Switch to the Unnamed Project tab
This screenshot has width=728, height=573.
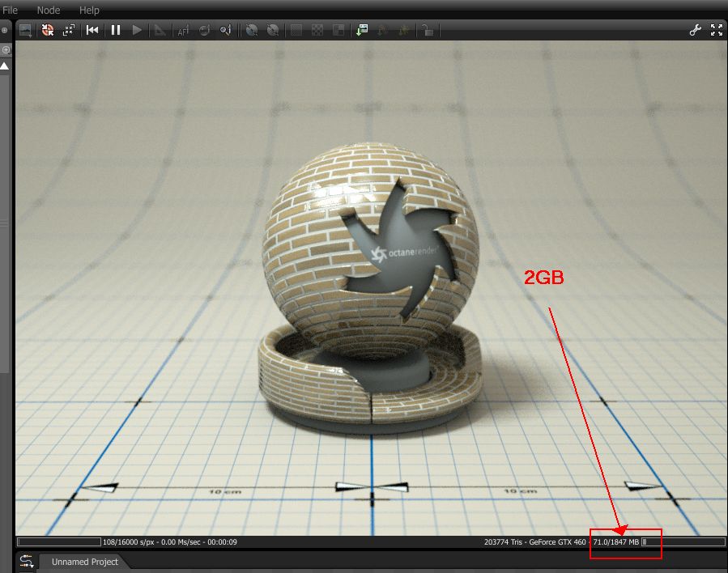[x=85, y=562]
